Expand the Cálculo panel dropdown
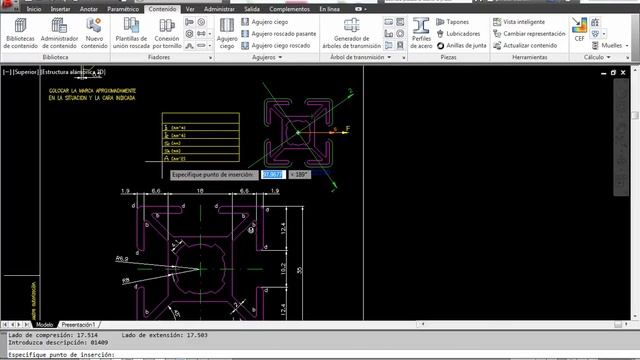640x360 pixels. (x=609, y=58)
